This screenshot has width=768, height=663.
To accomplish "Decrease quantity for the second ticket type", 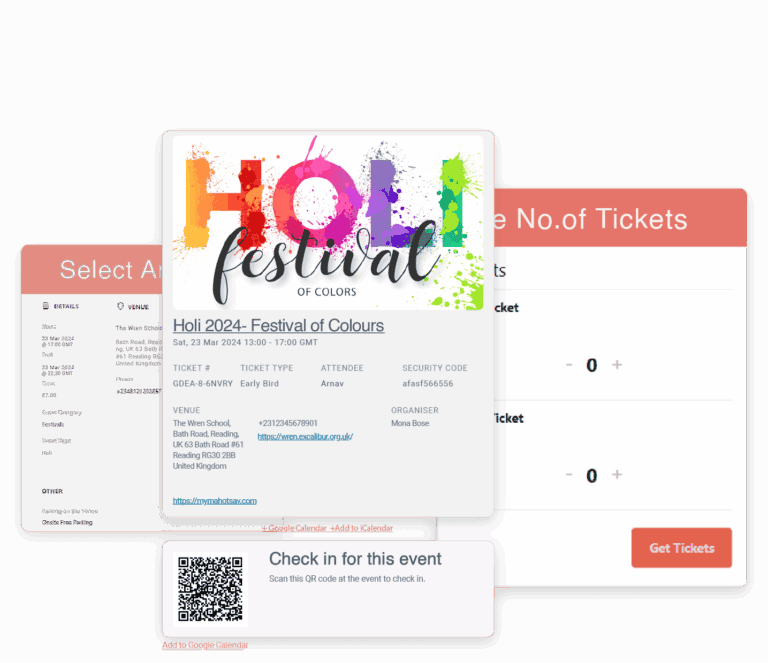I will (569, 475).
